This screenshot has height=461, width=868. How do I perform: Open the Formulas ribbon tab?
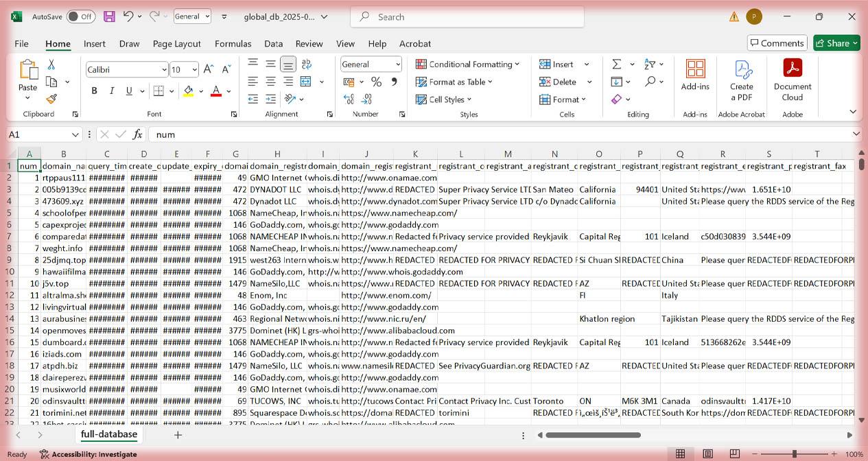point(233,44)
